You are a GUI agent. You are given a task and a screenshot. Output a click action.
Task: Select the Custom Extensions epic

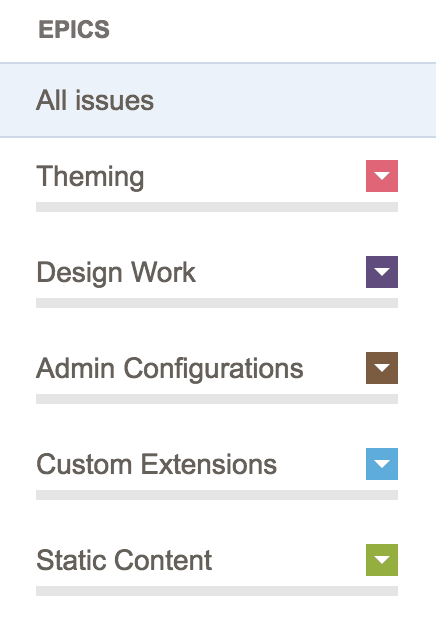[156, 464]
